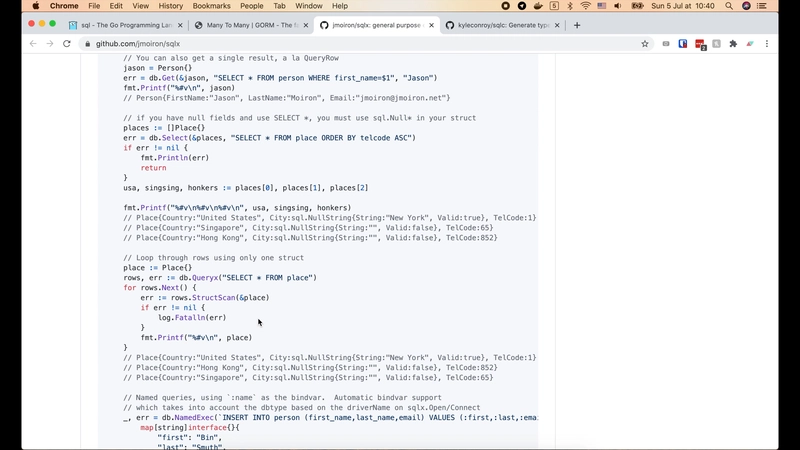Go forward to the next page
The height and width of the screenshot is (450, 800).
coord(50,44)
